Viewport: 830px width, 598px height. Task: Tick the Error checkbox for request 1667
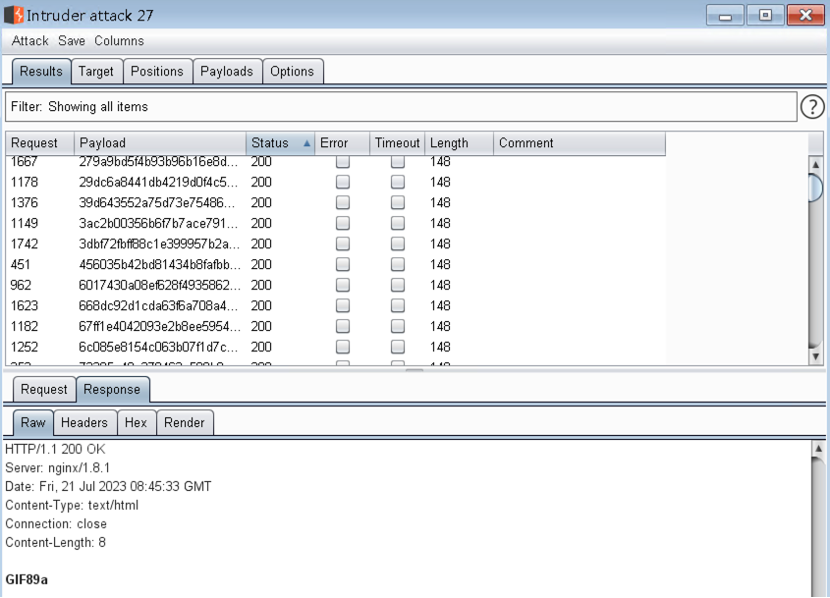point(343,162)
